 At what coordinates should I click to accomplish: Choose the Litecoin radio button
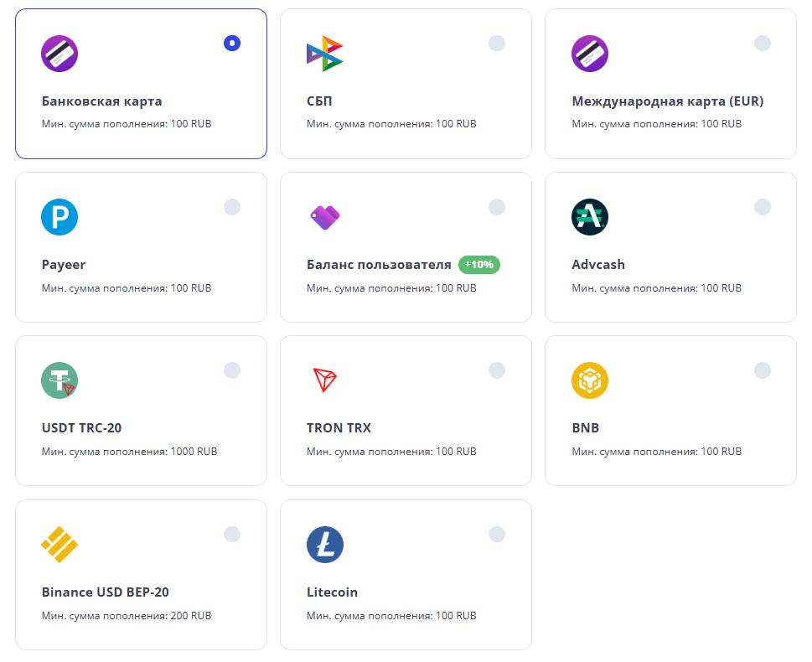497,534
